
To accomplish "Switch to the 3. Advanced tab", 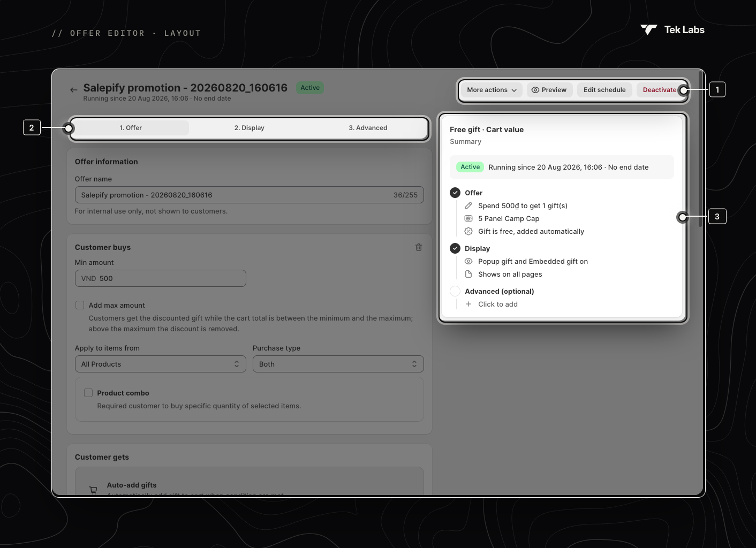I will (368, 128).
